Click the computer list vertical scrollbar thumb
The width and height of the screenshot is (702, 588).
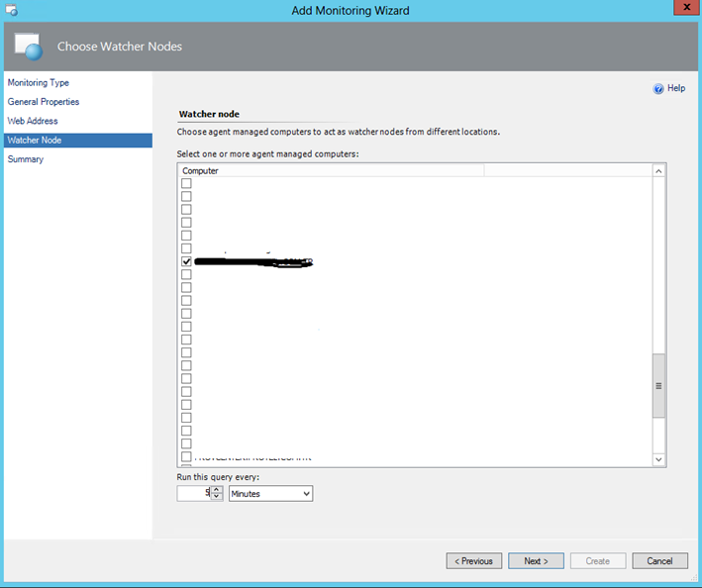pyautogui.click(x=658, y=386)
